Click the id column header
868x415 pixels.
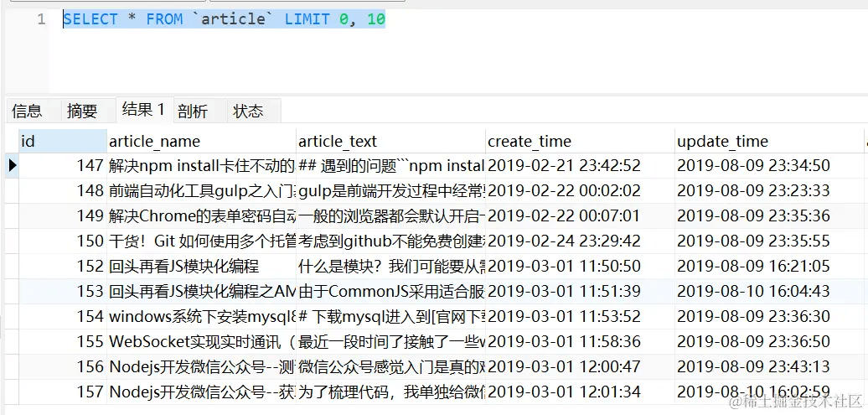pos(63,142)
